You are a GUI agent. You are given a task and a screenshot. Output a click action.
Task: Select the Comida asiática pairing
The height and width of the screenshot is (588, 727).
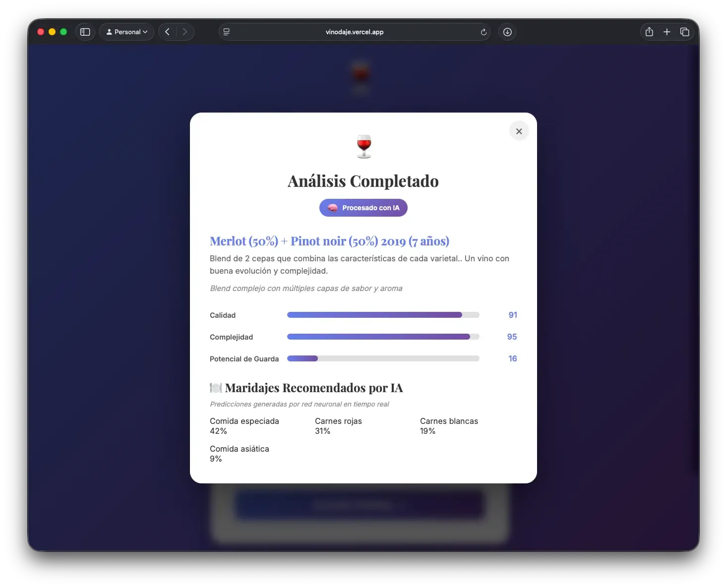(x=239, y=454)
